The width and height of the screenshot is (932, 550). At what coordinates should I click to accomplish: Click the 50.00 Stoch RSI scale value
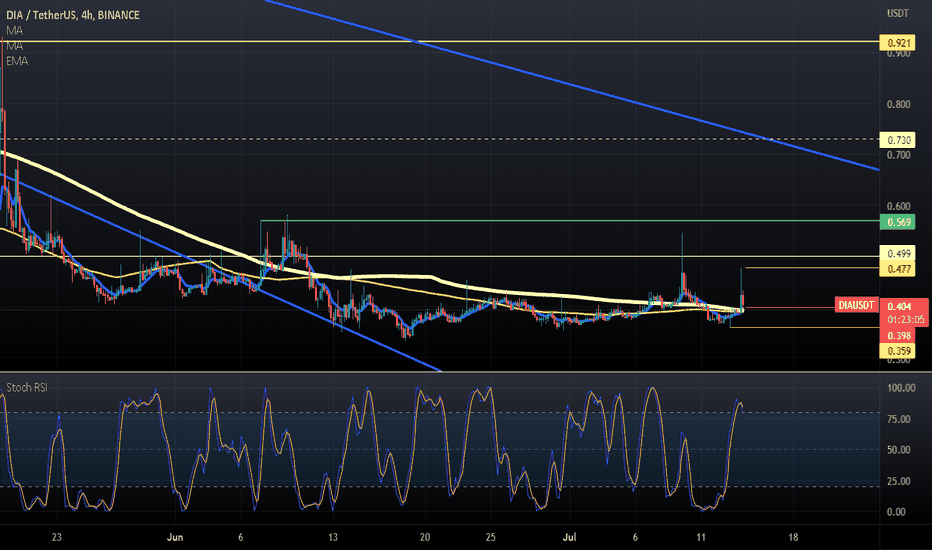(x=898, y=450)
